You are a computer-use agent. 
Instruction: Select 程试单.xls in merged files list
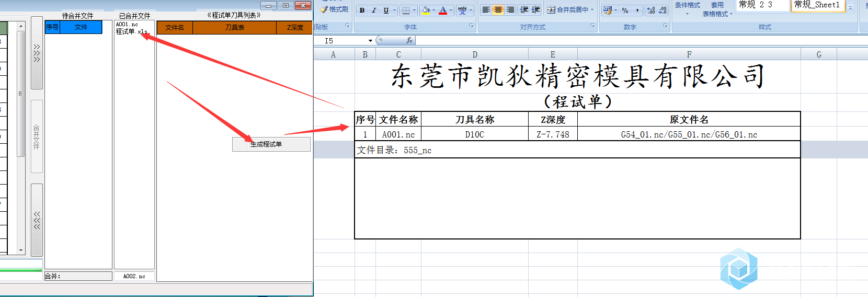pos(132,31)
